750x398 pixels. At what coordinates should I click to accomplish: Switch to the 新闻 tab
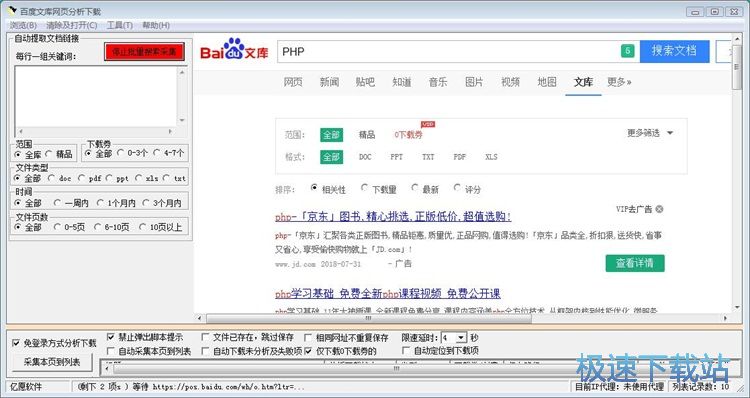(329, 82)
